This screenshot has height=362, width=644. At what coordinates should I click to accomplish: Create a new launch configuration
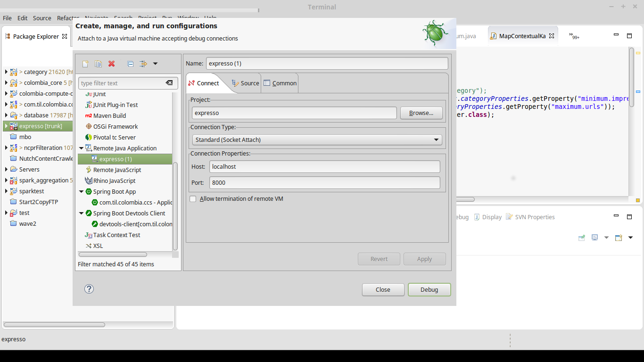click(86, 64)
